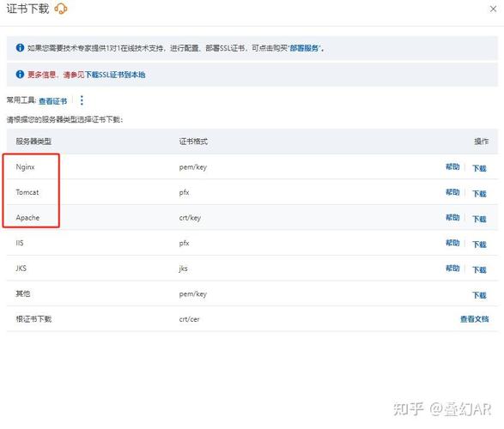Download the JKS jks certificate
This screenshot has width=504, height=429.
[479, 269]
